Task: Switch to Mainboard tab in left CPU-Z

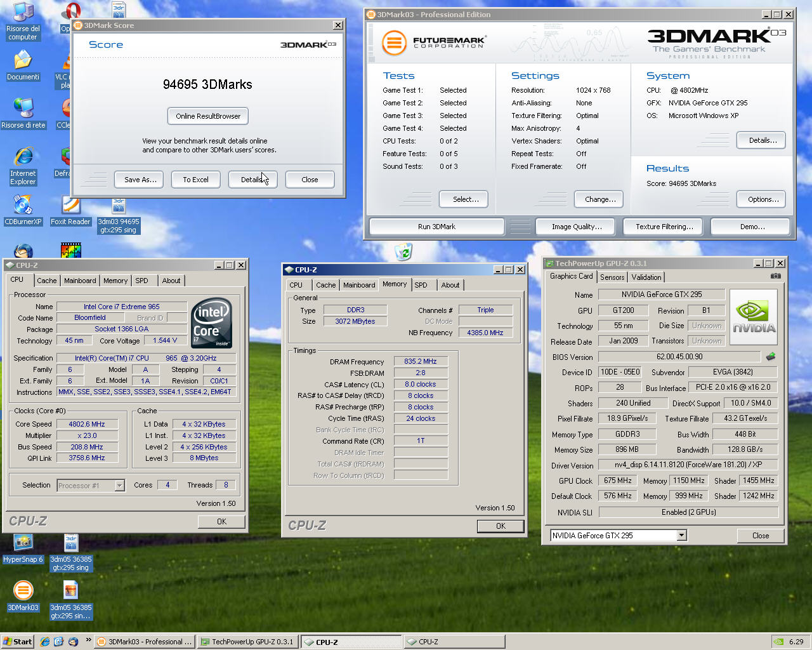Action: pyautogui.click(x=80, y=281)
